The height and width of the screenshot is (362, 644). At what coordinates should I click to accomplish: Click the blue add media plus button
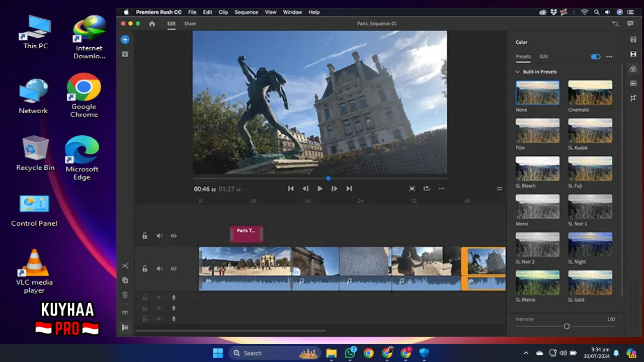(x=125, y=40)
